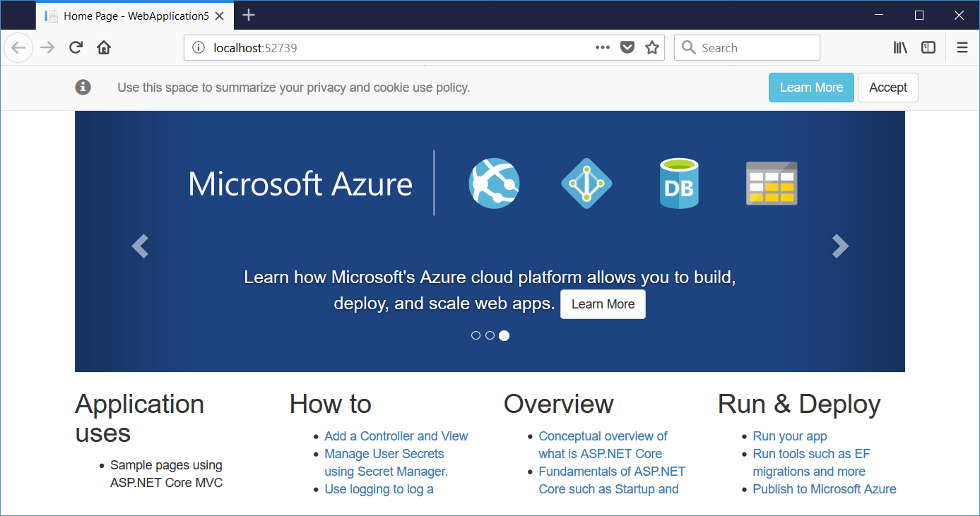Open a new tab with the plus button
This screenshot has width=980, height=516.
[x=249, y=15]
